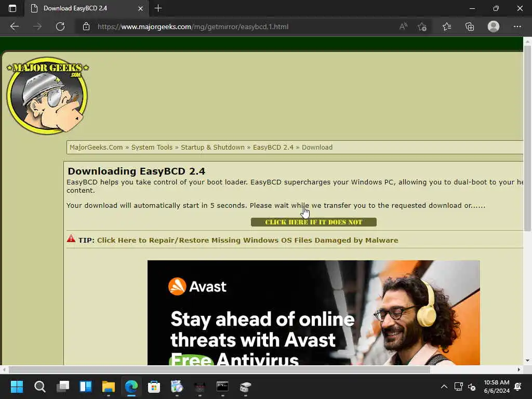Click the Forward navigation arrow
Viewport: 532px width, 399px height.
[x=37, y=26]
